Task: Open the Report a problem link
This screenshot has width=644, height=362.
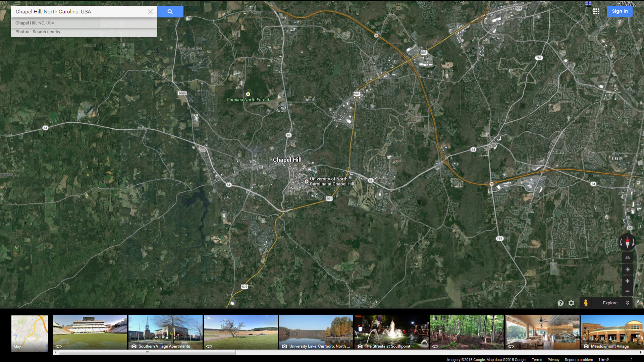Action: click(579, 360)
